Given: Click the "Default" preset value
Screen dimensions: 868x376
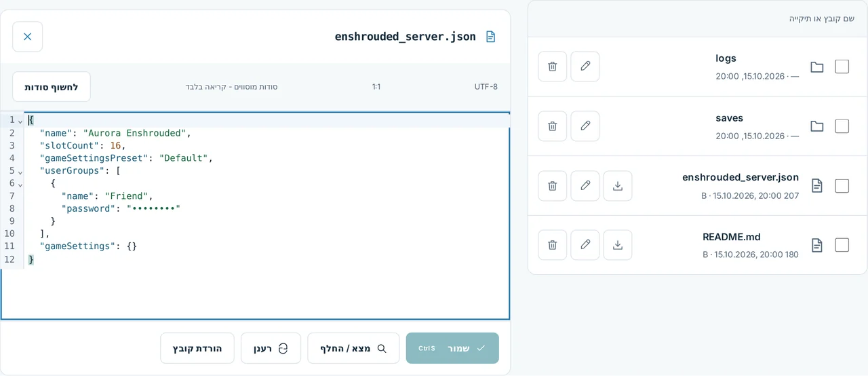Looking at the screenshot, I should pyautogui.click(x=184, y=158).
